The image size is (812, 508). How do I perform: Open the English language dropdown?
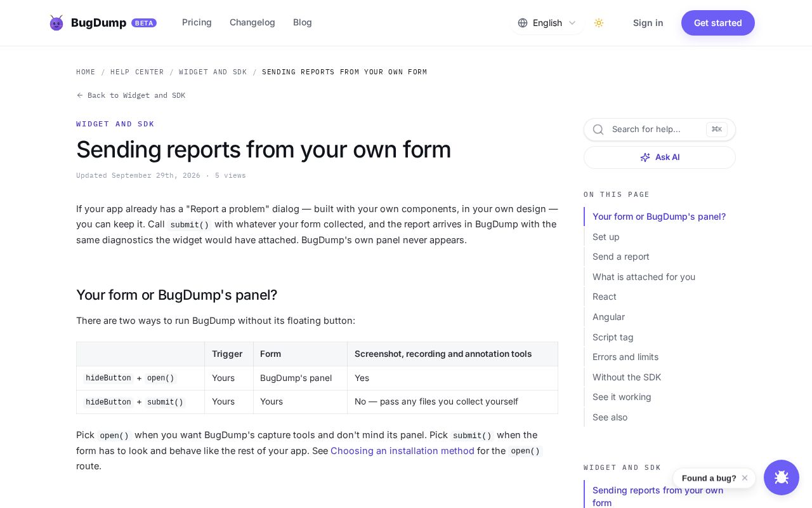point(547,23)
